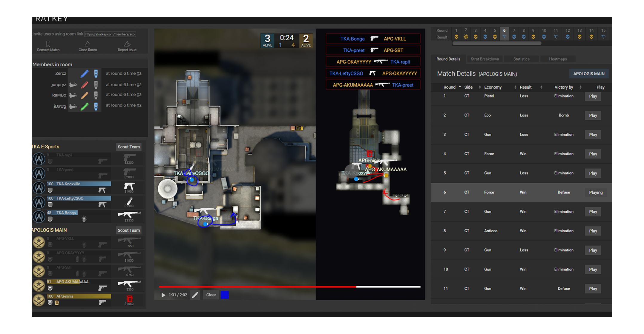The image size is (644, 334).
Task: Scout team APOLOGIS MAIN
Action: click(x=128, y=230)
